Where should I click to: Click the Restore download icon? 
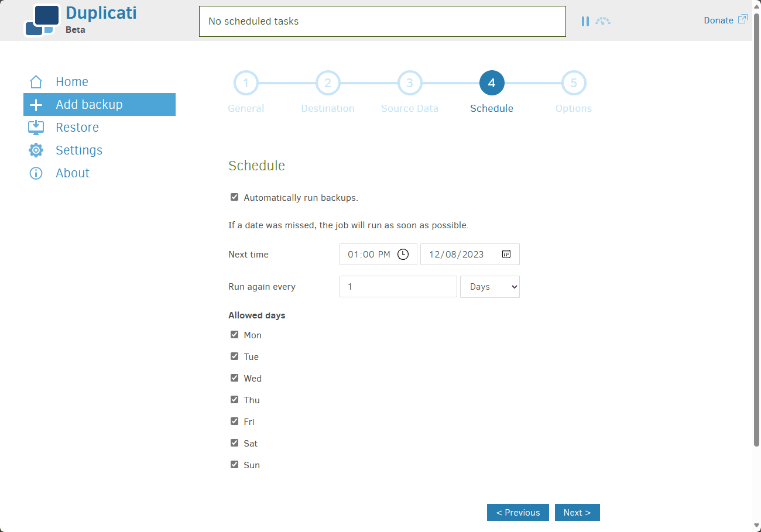coord(36,128)
